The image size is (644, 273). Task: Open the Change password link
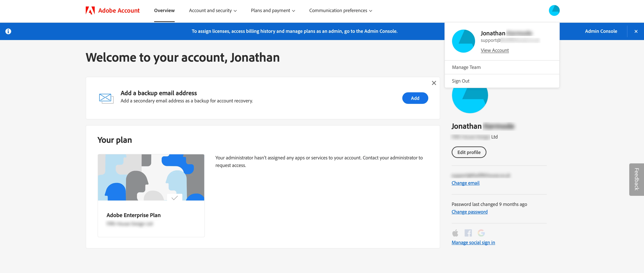pos(469,212)
